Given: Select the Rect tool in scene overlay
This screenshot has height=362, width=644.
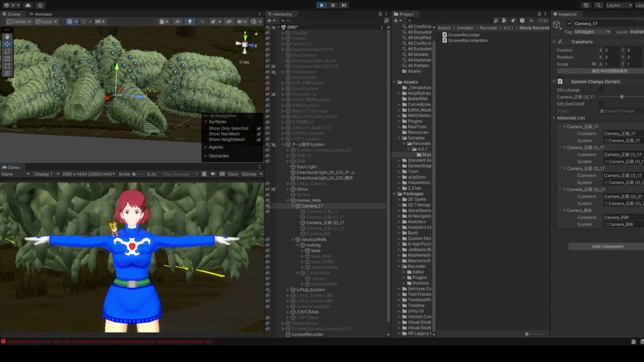Looking at the screenshot, I should (7, 66).
